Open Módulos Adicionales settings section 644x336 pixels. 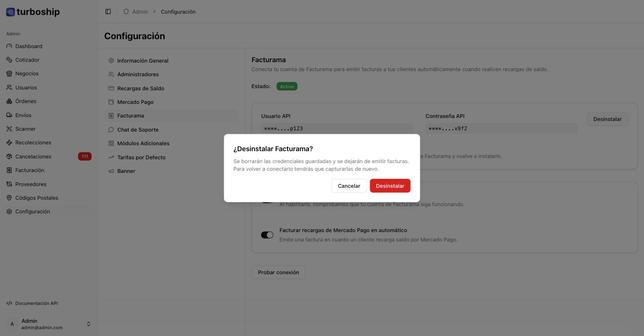coord(171,143)
